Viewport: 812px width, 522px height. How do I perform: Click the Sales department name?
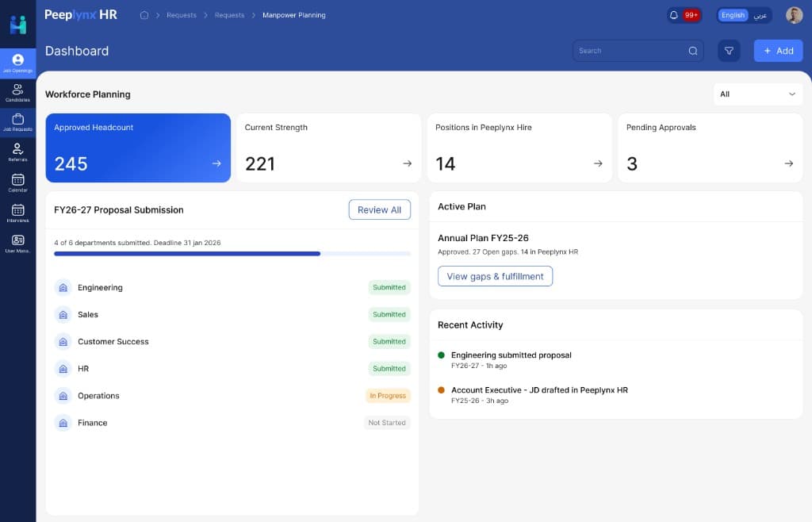pyautogui.click(x=88, y=314)
